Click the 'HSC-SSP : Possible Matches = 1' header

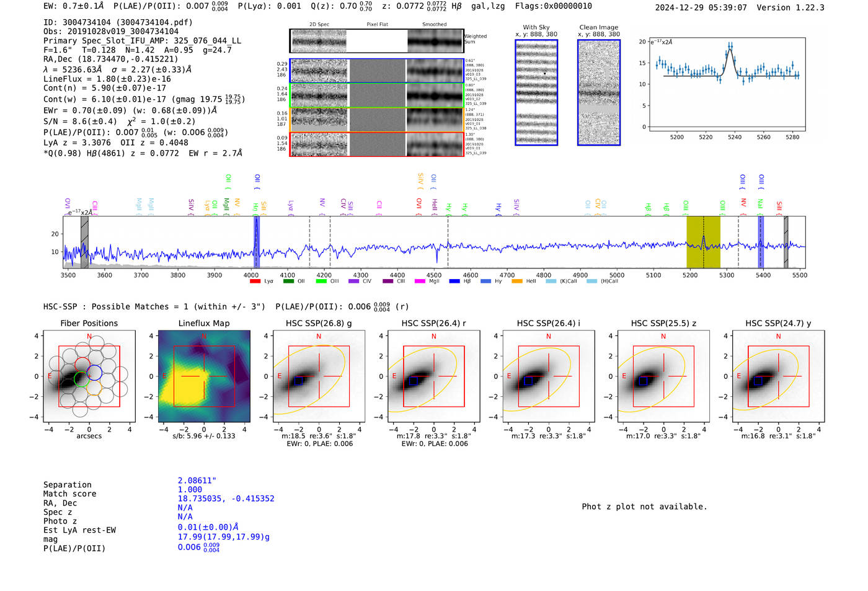click(154, 306)
